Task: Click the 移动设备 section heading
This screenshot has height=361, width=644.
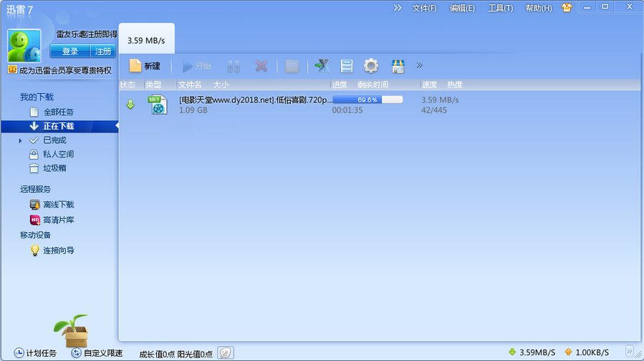Action: click(x=35, y=235)
